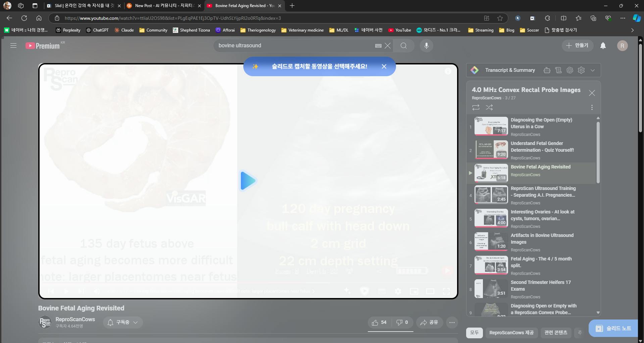644x343 pixels.
Task: Show more bookmarks with overflow chevron
Action: tap(633, 30)
